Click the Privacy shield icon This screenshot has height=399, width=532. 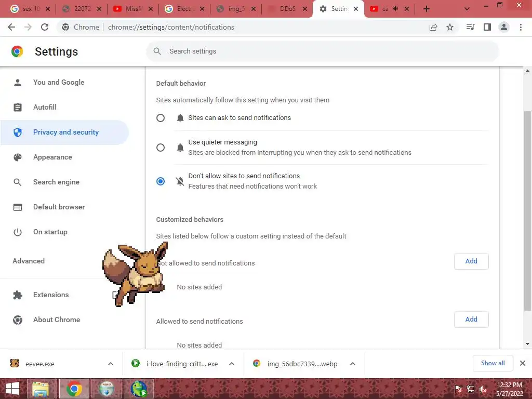coord(18,132)
